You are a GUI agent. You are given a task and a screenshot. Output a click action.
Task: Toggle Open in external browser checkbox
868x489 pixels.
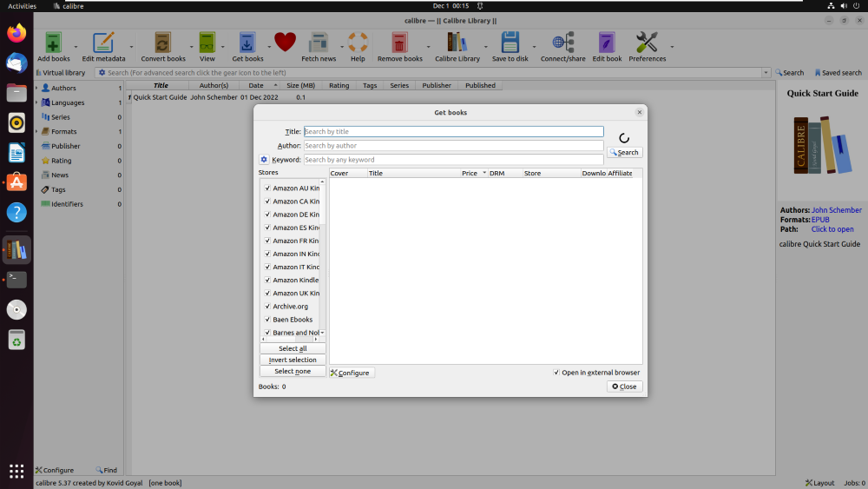556,372
